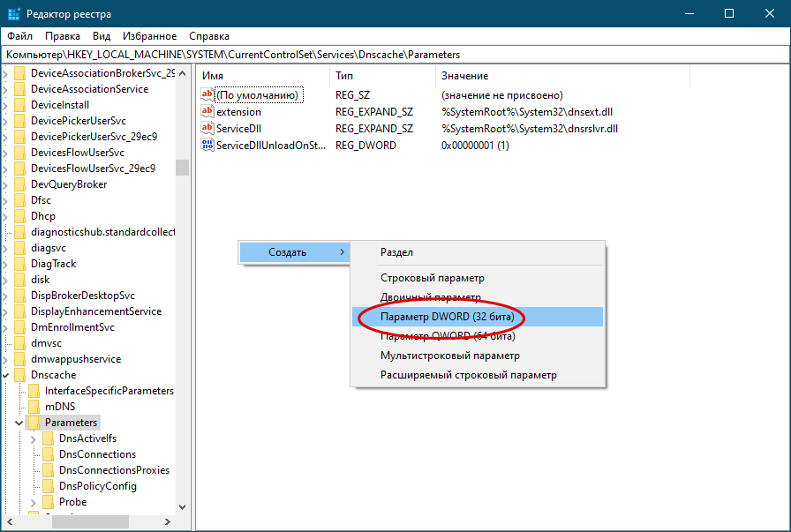Expand the DisplayEnhancementService tree node
This screenshot has height=532, width=791.
pyautogui.click(x=5, y=311)
